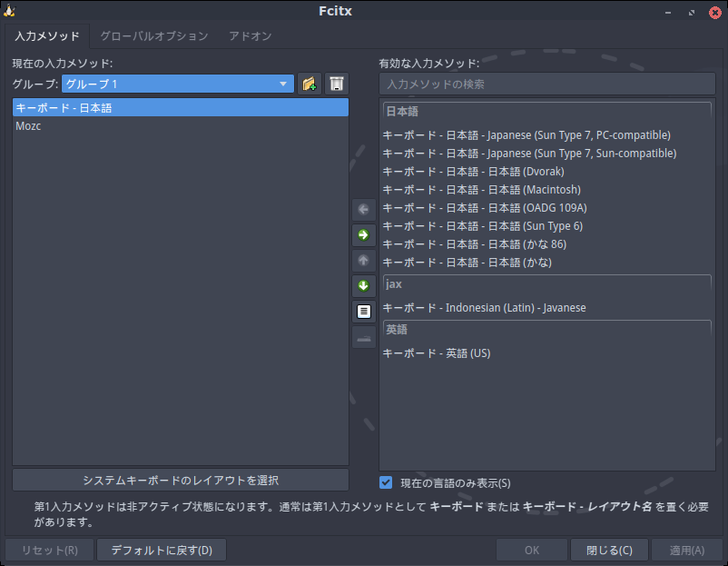Close the Fcitx window with red X
The width and height of the screenshot is (728, 566).
point(715,13)
